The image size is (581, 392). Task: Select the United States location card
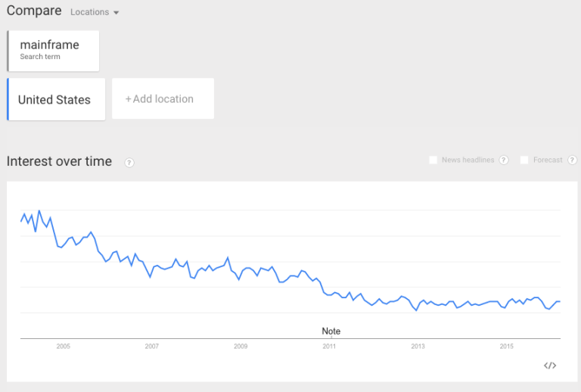(56, 99)
